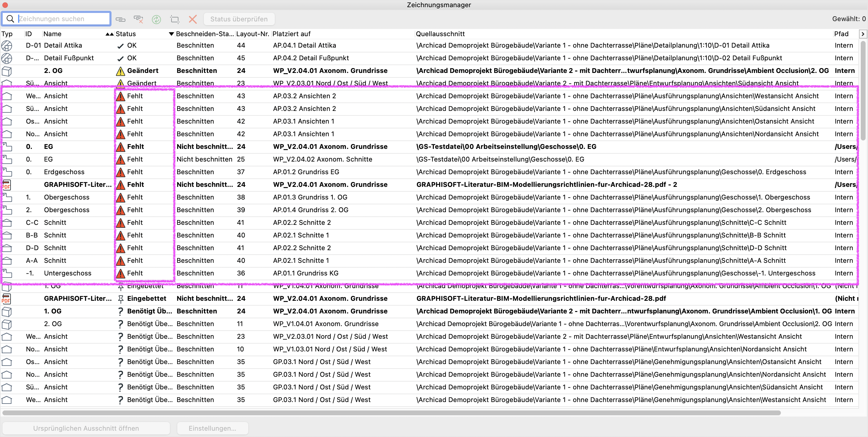This screenshot has width=868, height=437.
Task: Click the detail type icon of D-01 Detail Attika
Action: click(x=7, y=46)
